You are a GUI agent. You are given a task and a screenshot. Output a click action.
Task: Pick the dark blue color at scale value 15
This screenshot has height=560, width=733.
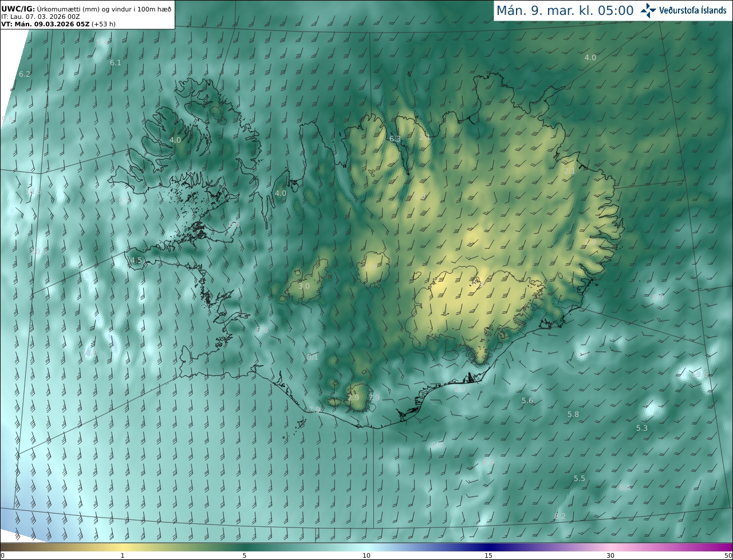(x=488, y=547)
